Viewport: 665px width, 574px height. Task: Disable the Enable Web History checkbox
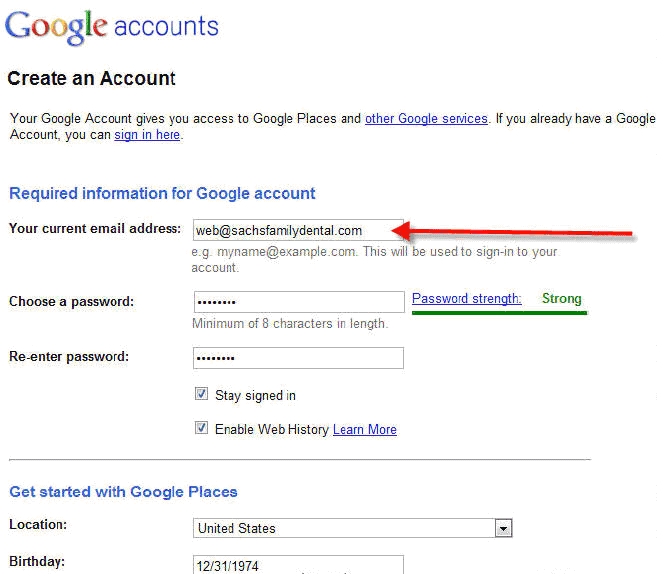tap(201, 428)
